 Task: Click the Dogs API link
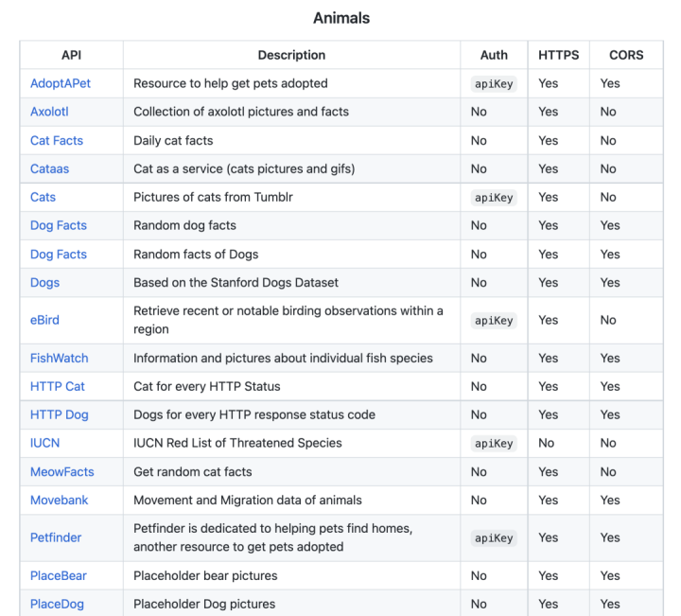44,282
